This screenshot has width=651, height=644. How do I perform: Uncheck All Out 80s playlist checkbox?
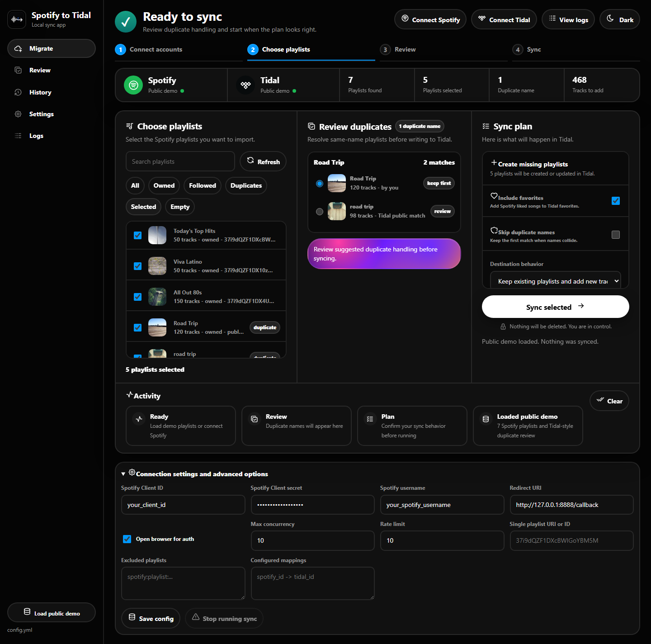click(x=138, y=297)
